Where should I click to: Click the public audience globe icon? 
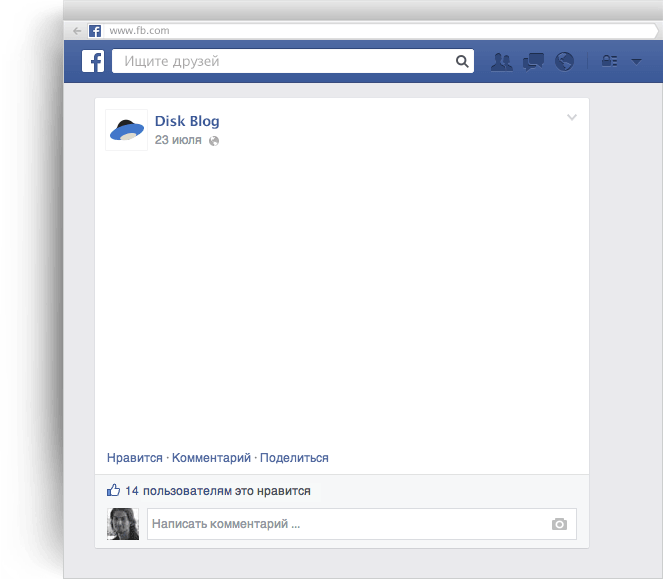(x=214, y=141)
